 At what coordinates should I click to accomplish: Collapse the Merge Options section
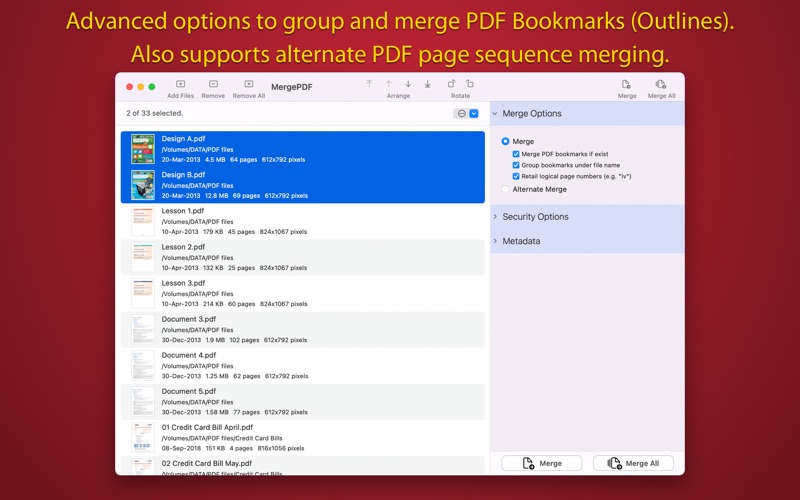495,114
